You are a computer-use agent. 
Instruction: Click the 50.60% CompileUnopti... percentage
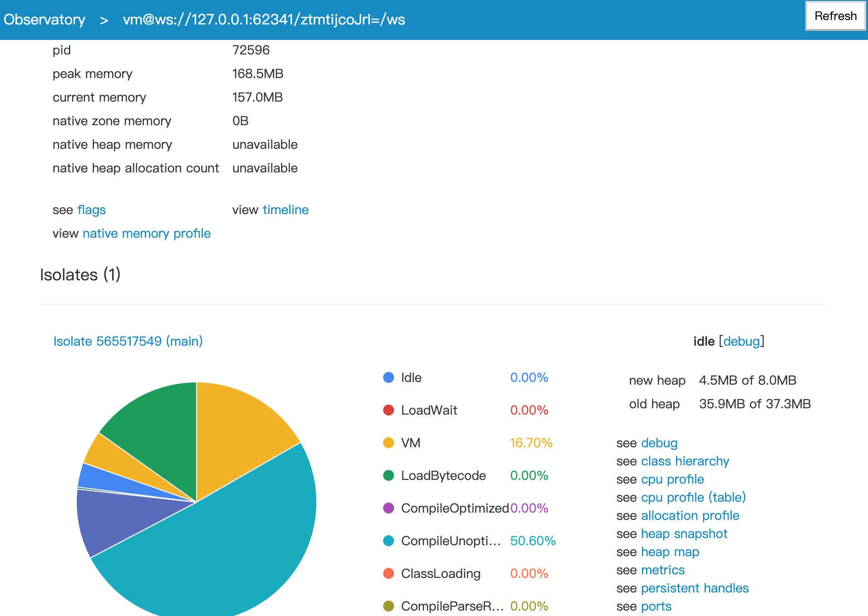click(x=533, y=541)
